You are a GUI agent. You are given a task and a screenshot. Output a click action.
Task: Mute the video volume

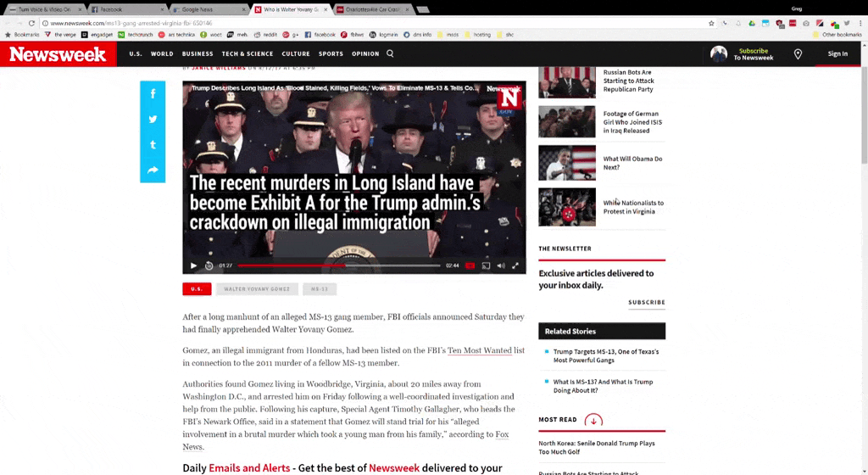[x=501, y=265]
